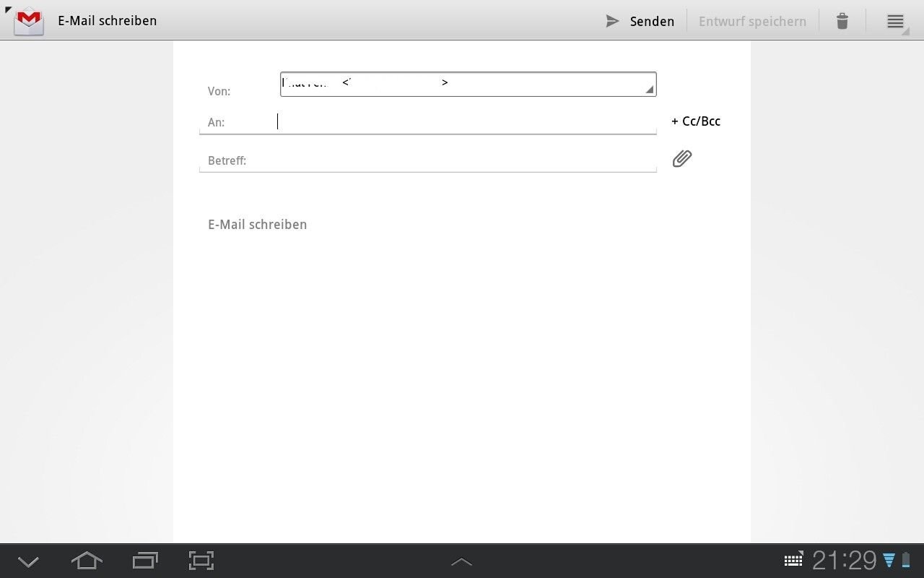
Task: Click the Senden paper plane icon
Action: pos(612,21)
